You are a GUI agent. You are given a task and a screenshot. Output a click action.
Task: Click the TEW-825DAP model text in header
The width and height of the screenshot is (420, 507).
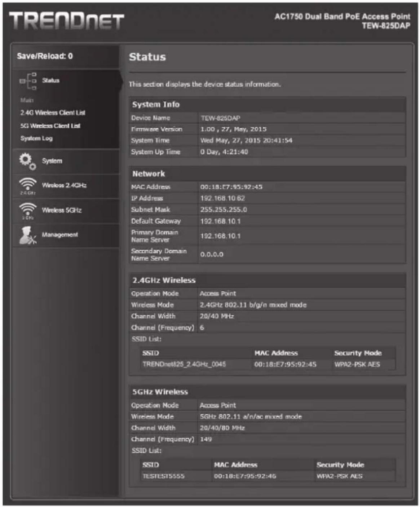coord(386,26)
